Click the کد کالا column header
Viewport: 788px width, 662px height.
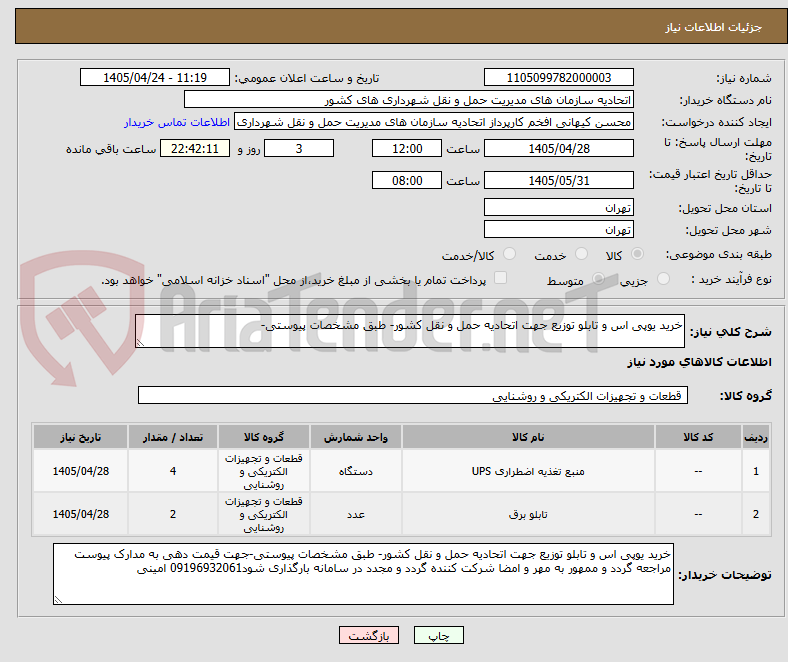[698, 437]
